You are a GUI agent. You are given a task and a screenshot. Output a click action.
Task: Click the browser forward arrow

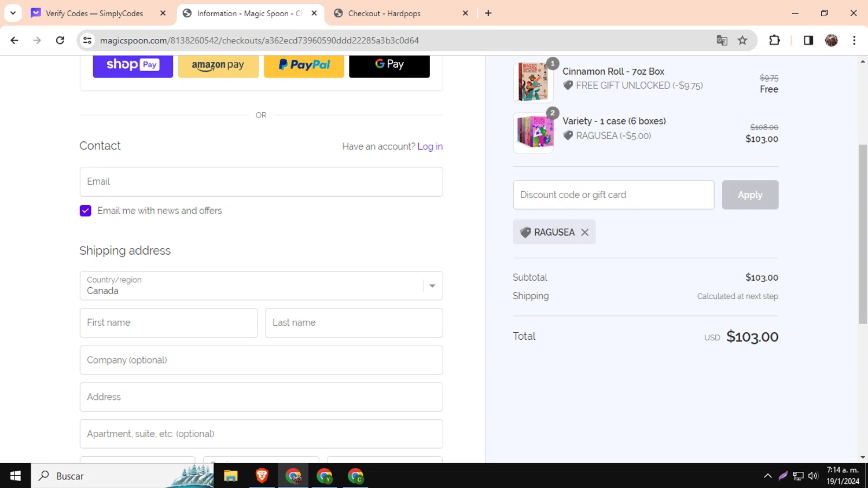click(37, 41)
